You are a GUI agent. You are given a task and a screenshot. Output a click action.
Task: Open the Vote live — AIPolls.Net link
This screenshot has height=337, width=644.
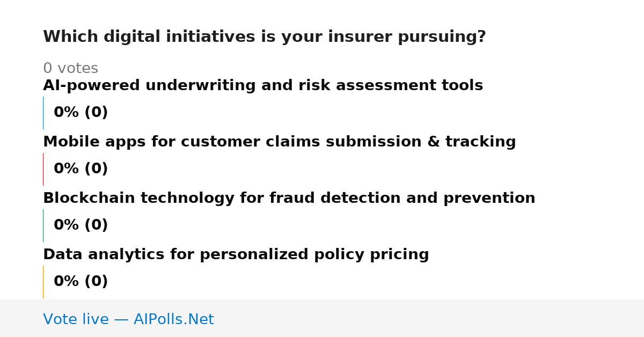pos(128,319)
